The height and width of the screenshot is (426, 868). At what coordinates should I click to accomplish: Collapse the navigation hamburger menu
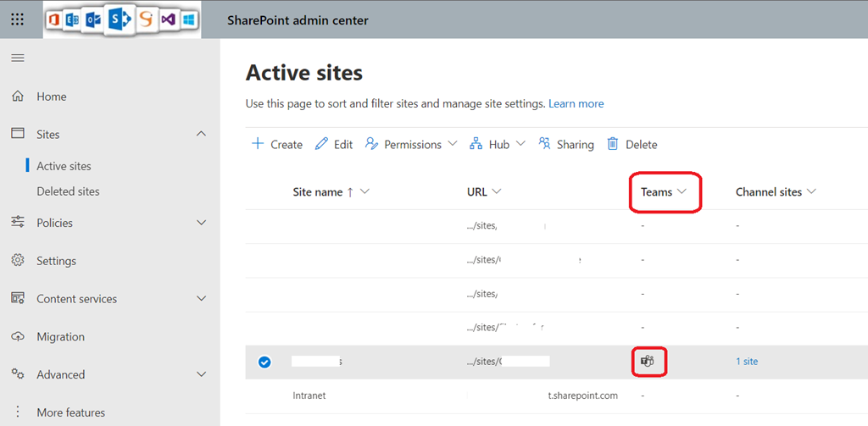click(x=17, y=58)
